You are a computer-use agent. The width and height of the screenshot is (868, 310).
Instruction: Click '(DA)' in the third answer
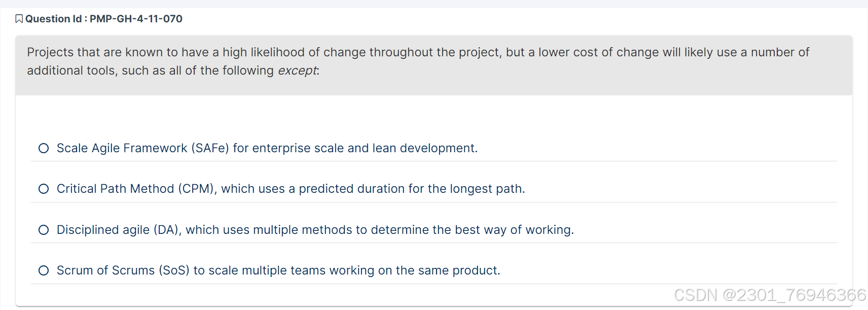[x=167, y=230]
